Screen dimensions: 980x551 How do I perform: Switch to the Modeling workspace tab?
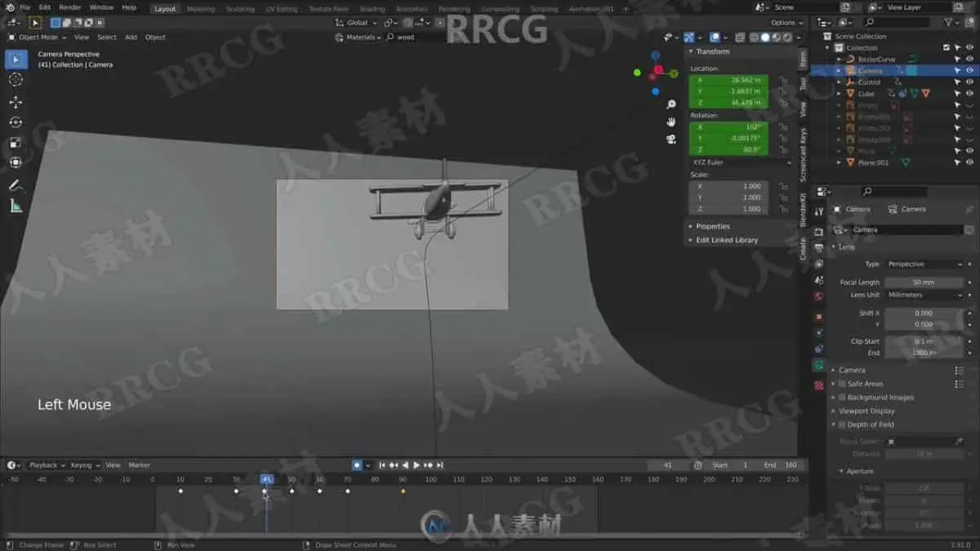201,9
